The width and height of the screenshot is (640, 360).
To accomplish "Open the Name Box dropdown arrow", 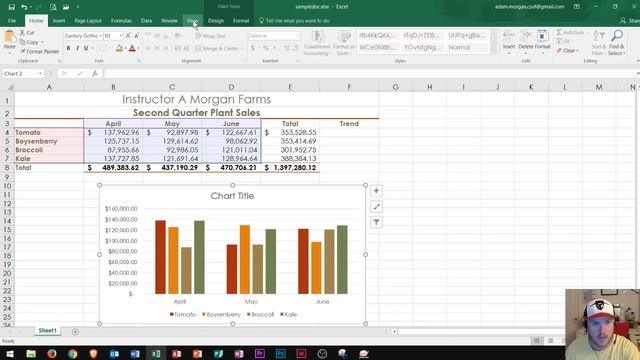I will [x=40, y=73].
